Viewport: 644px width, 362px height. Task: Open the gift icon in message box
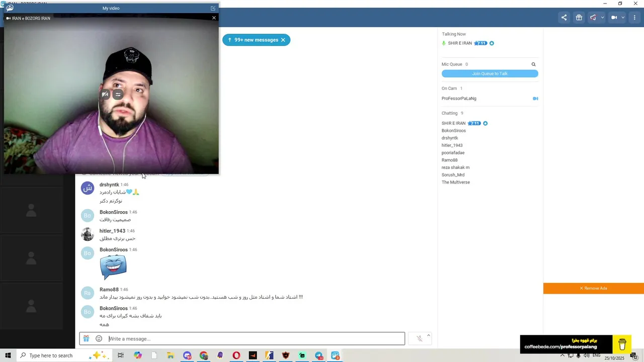coord(86,339)
